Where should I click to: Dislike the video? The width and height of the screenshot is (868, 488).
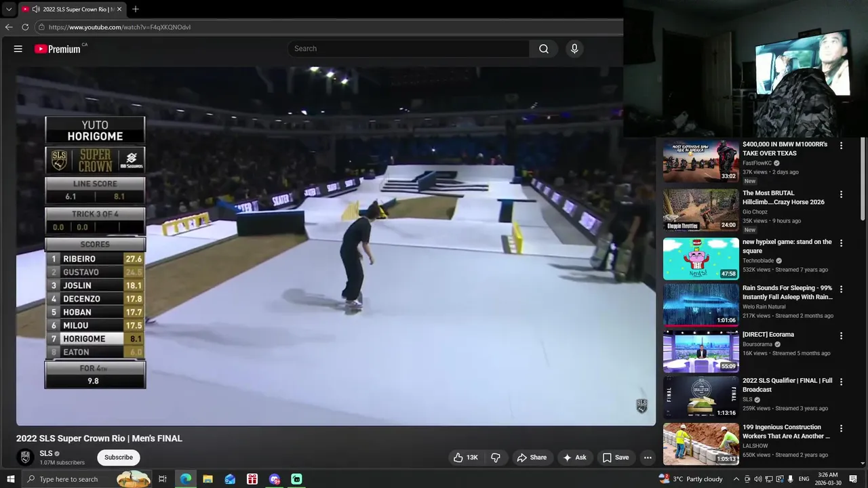(496, 457)
